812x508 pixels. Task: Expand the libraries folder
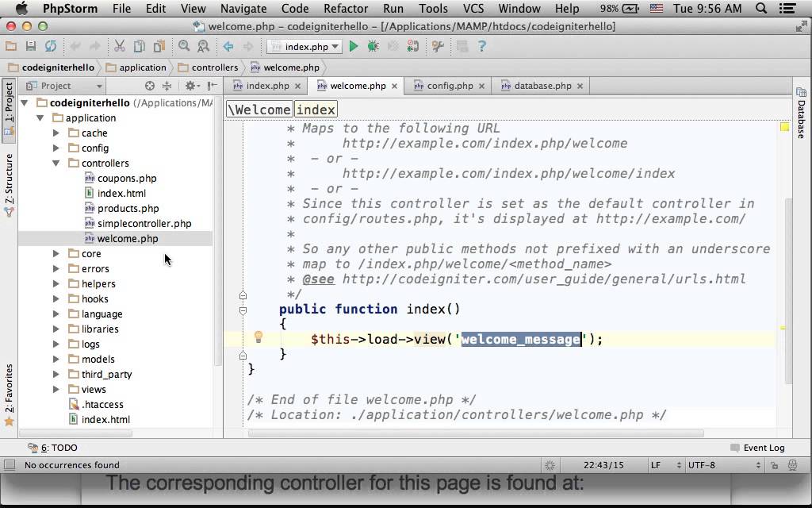point(56,329)
